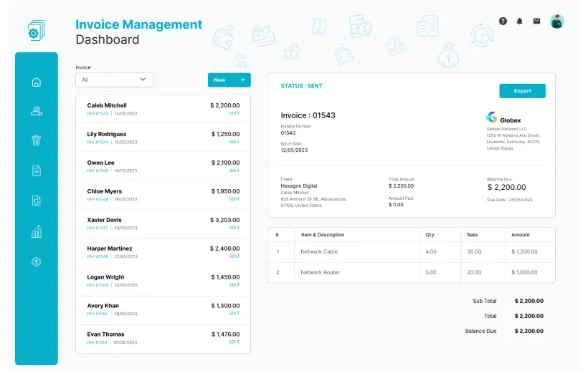Viewport: 588px width, 371px height.
Task: Click the Network Router line item
Action: 321,272
